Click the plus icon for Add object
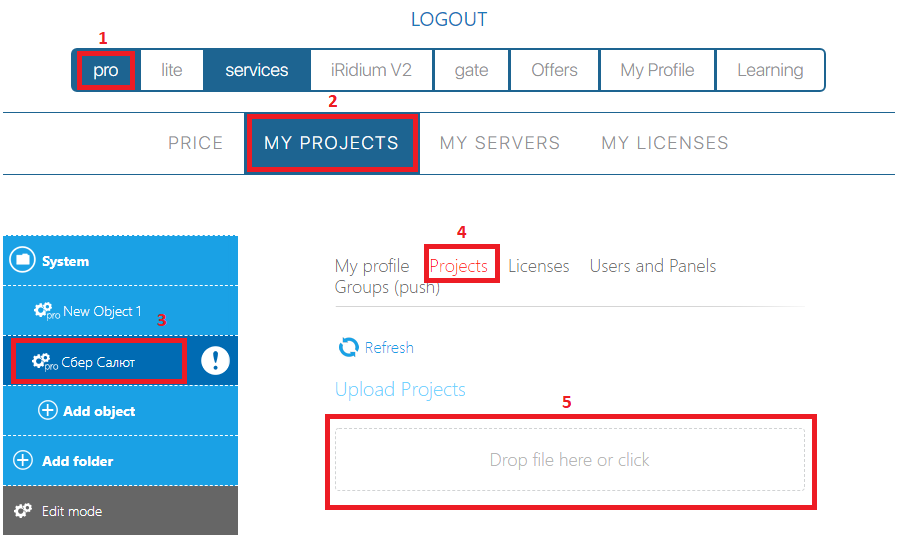This screenshot has width=897, height=540. [x=47, y=411]
